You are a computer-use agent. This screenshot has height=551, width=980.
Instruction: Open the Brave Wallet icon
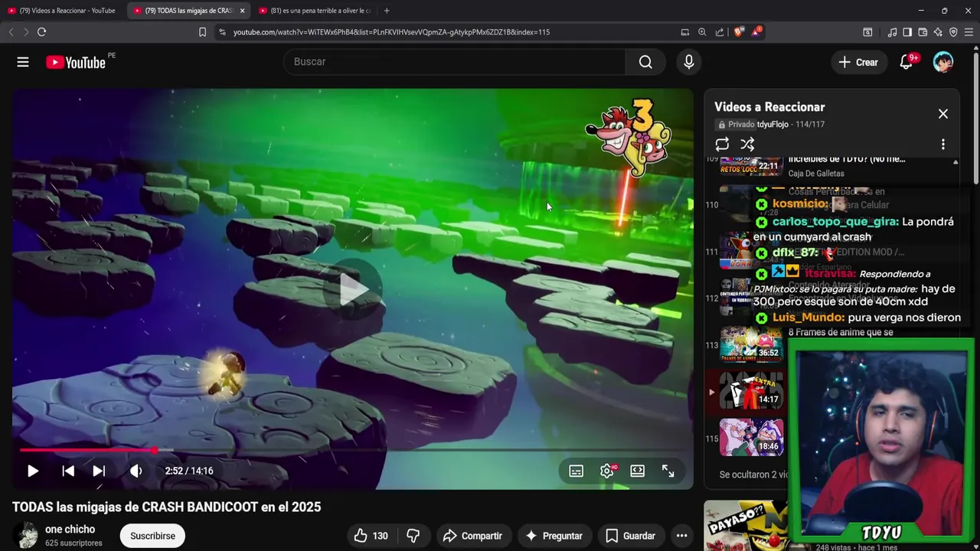coord(923,32)
